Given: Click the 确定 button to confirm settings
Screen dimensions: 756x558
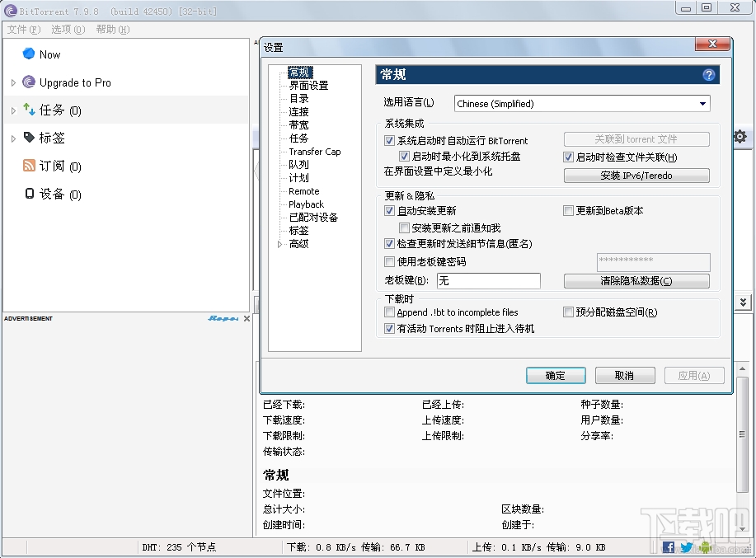Looking at the screenshot, I should pos(555,375).
